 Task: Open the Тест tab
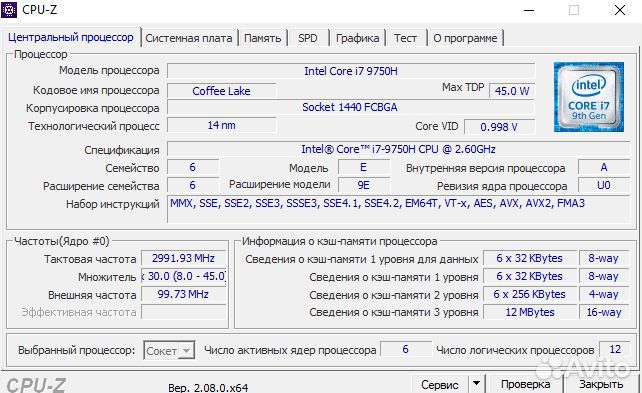point(405,38)
